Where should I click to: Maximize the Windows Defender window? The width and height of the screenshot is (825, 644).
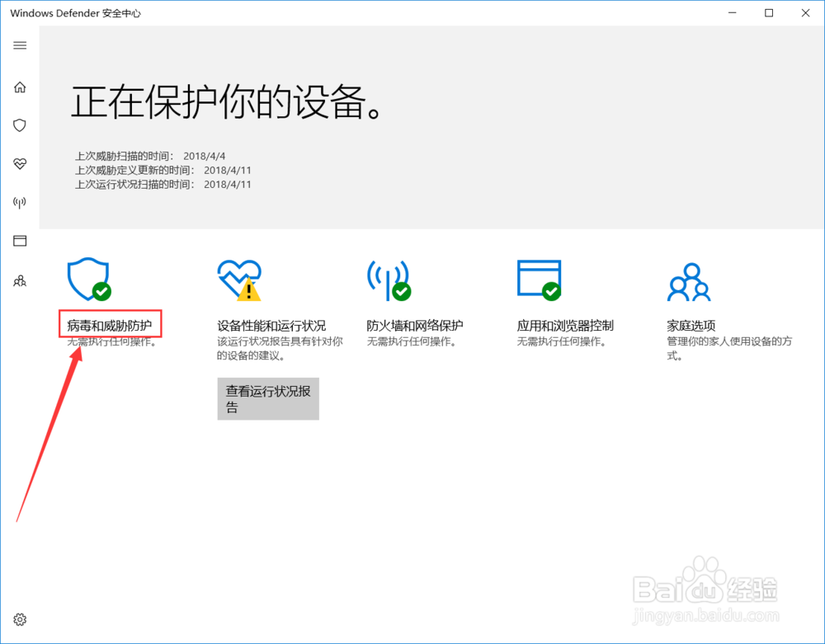point(769,13)
